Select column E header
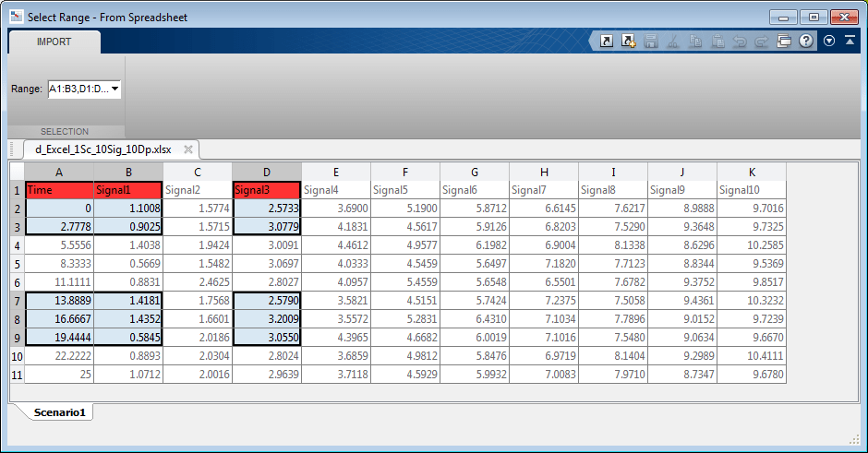This screenshot has height=453, width=868. pyautogui.click(x=336, y=172)
